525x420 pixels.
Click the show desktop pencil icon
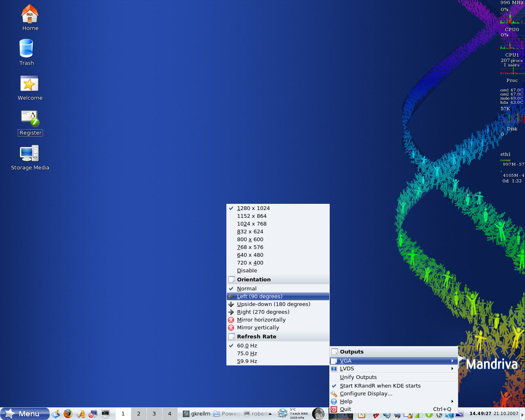56,413
